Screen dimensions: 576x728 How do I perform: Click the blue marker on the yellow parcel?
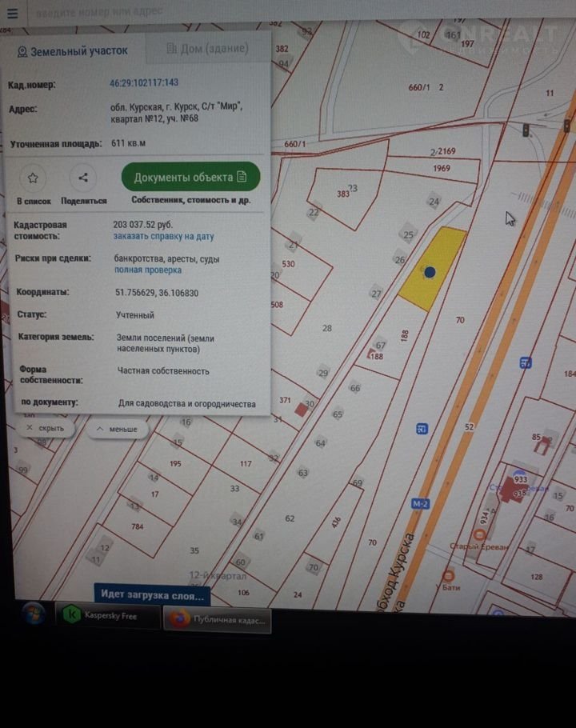430,272
